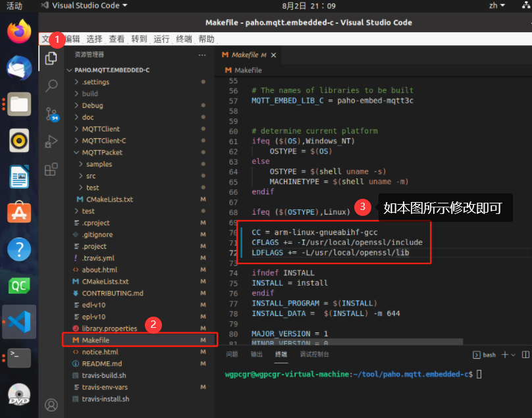532x418 pixels.
Task: Open the 活动 (Activities) overview
Action: [14, 5]
